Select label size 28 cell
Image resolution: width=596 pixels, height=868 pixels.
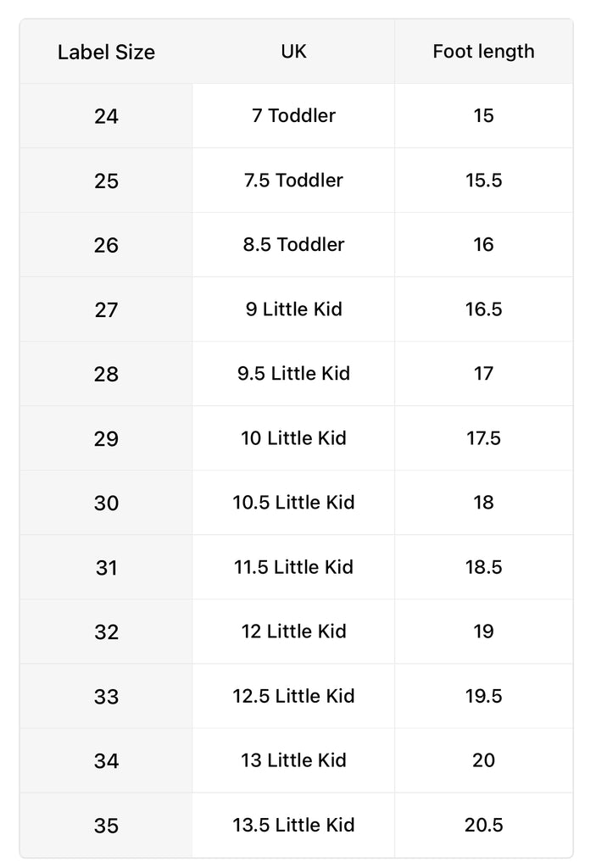tap(106, 374)
